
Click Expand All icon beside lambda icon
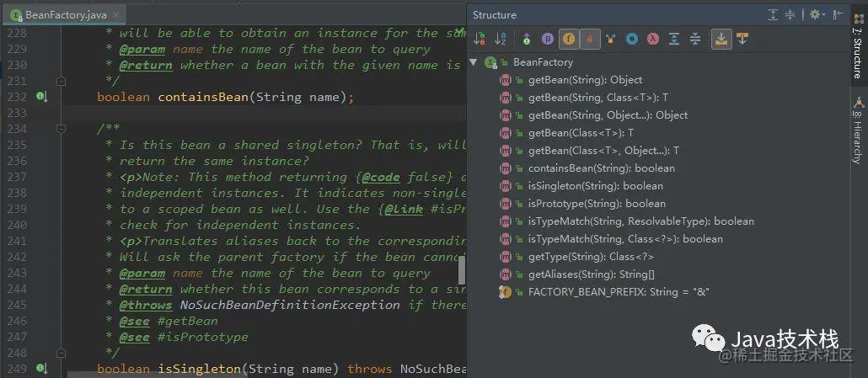click(673, 39)
